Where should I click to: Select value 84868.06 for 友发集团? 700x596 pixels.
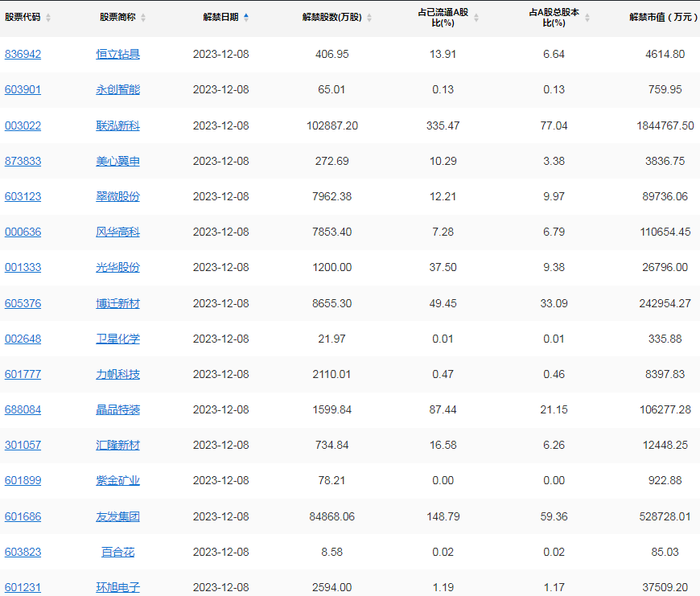click(332, 516)
